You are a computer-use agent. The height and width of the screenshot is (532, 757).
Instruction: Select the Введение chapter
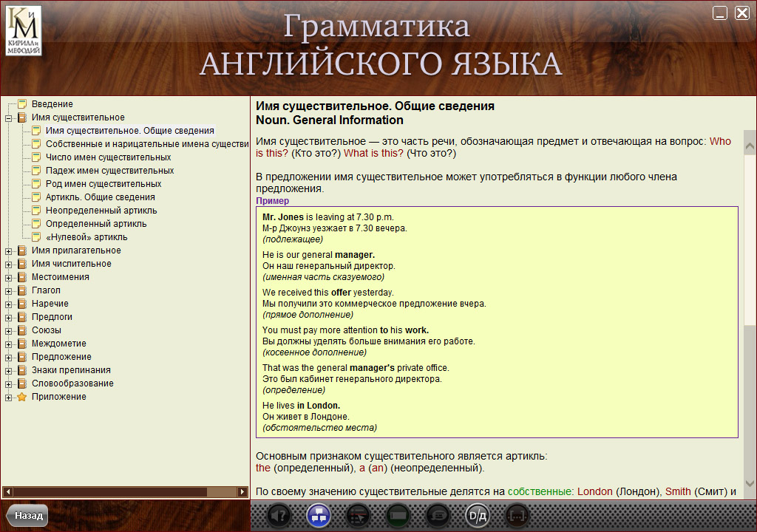53,103
